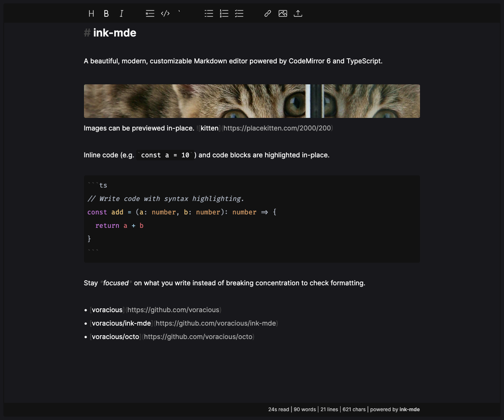Open the github.com/voracious/ink-mde URL

(216, 323)
